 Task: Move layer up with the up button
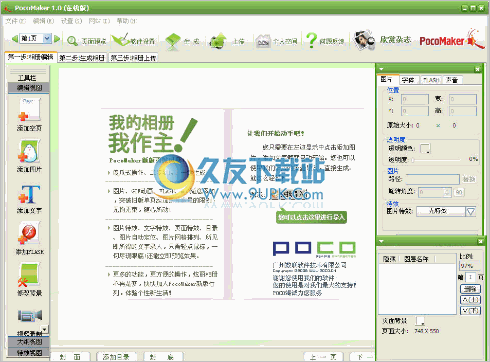470,300
